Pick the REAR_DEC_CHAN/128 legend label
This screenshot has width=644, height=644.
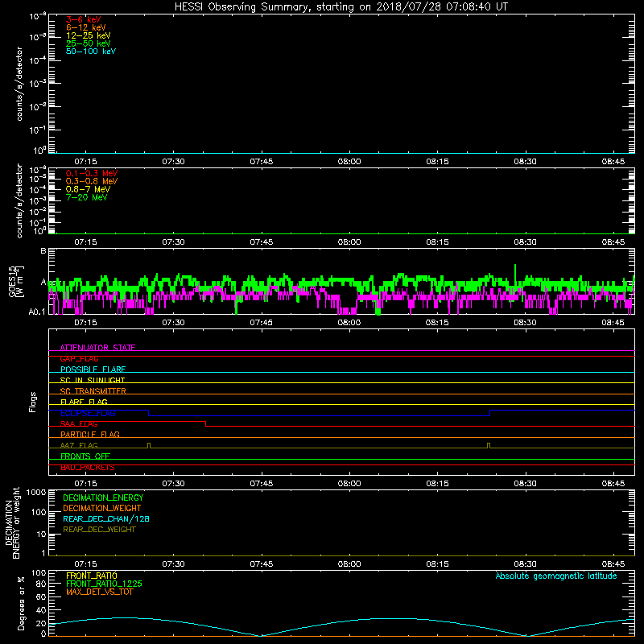pos(106,519)
